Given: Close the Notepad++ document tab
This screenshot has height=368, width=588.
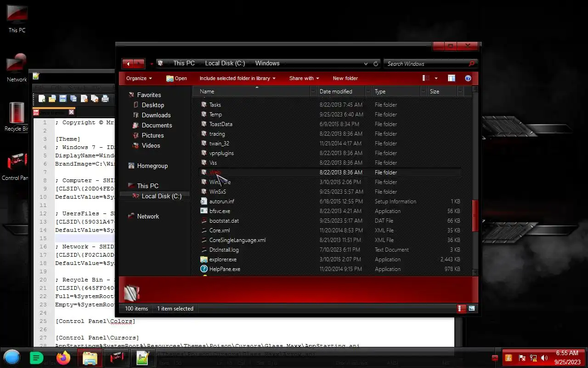Looking at the screenshot, I should tap(71, 112).
